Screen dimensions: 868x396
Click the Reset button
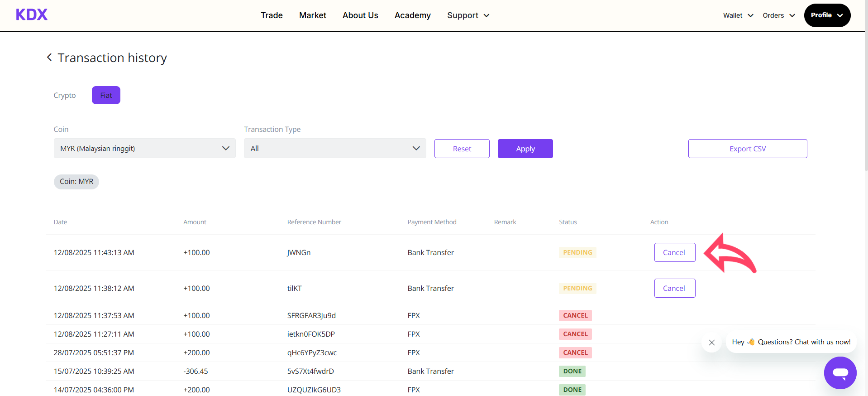tap(462, 149)
